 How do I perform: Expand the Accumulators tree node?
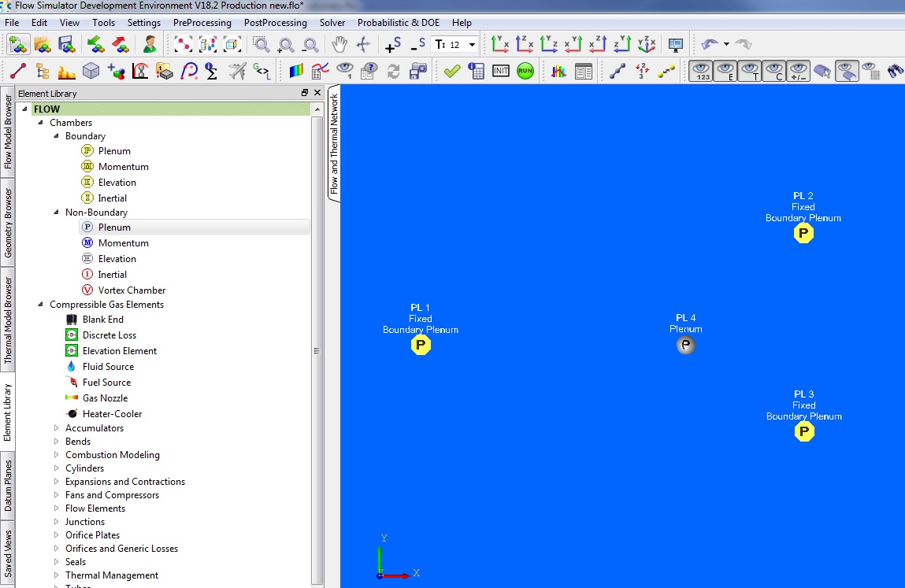click(56, 428)
